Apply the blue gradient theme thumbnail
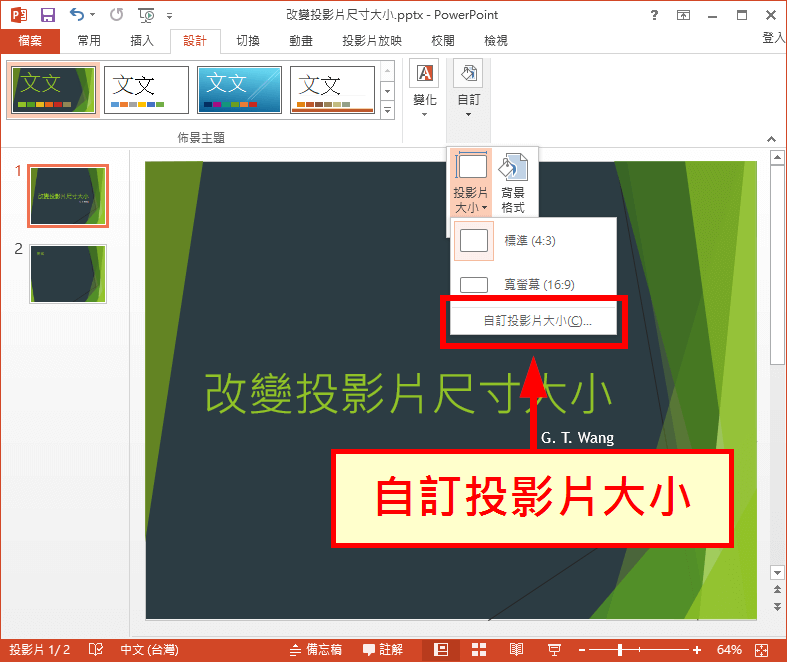The height and width of the screenshot is (662, 787). (239, 90)
